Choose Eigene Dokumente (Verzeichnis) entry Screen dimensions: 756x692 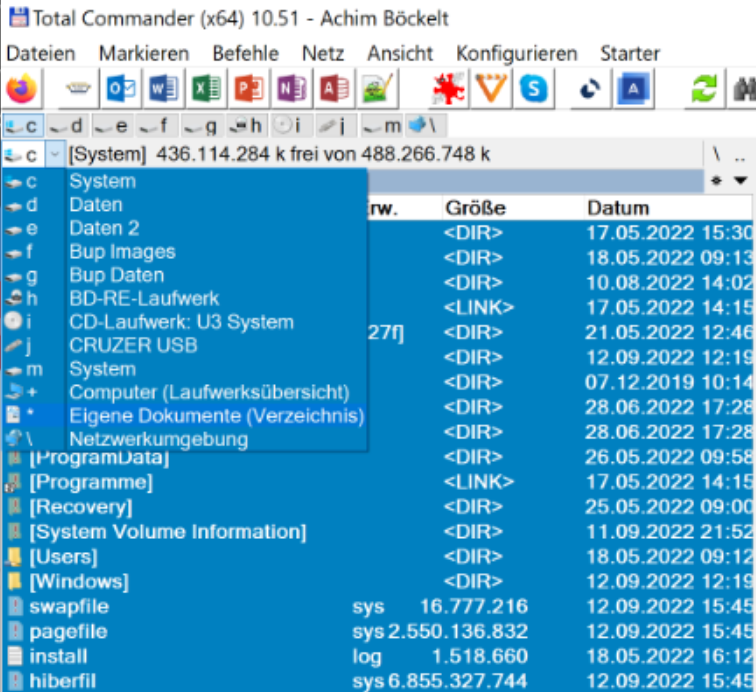(184, 416)
